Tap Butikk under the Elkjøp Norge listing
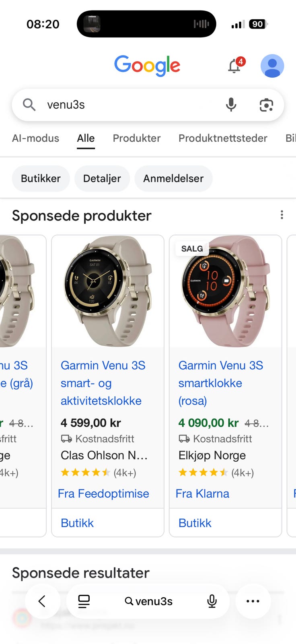Viewport: 296px width, 644px height. click(x=195, y=522)
